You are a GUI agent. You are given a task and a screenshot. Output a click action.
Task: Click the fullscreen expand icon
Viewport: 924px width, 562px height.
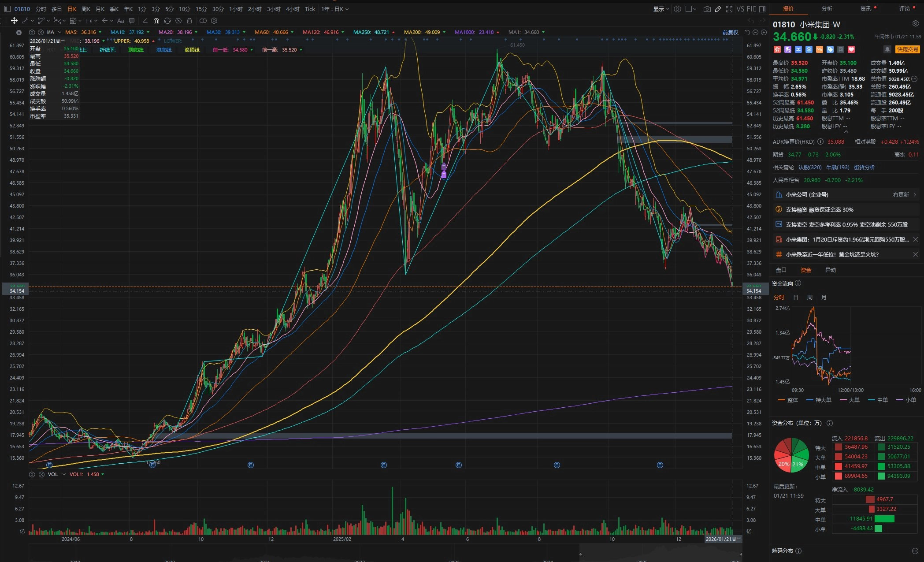[729, 9]
